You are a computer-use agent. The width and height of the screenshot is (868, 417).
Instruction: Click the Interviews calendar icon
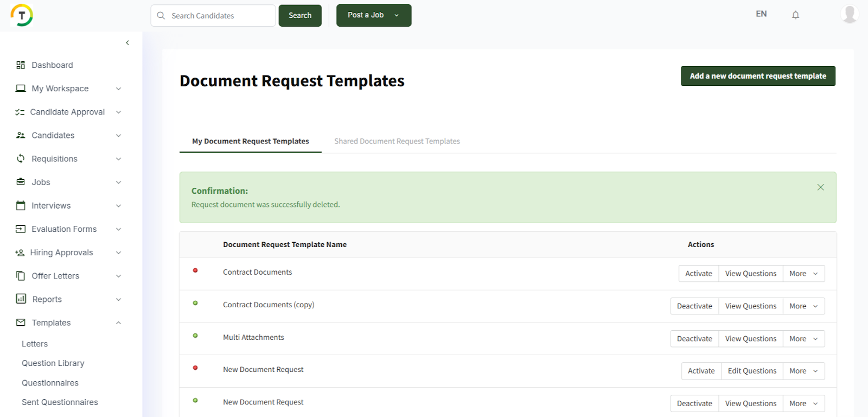coord(21,206)
